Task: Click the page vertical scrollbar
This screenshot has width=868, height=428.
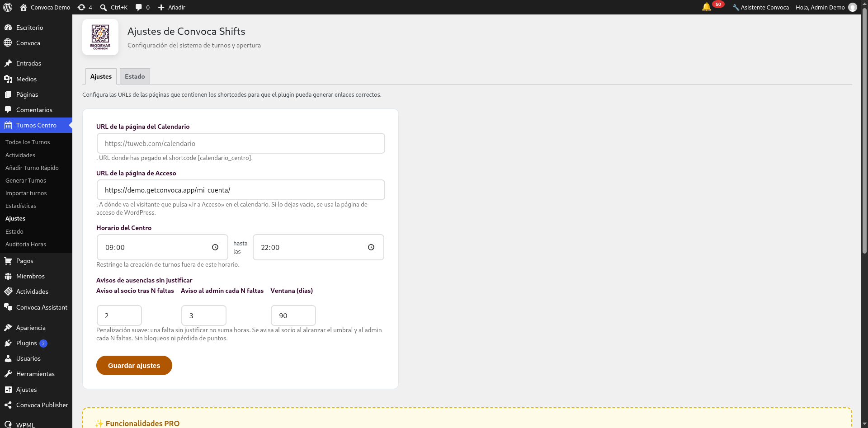Action: (864, 131)
